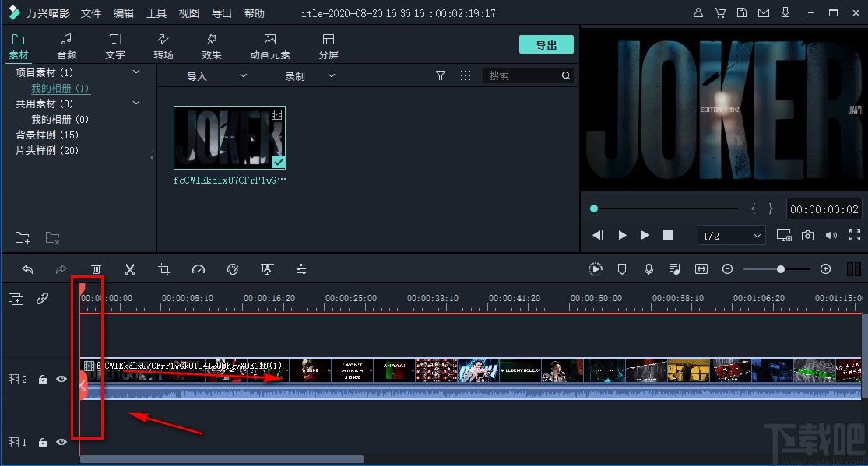
Task: Open the speed gauge tool
Action: tap(199, 269)
